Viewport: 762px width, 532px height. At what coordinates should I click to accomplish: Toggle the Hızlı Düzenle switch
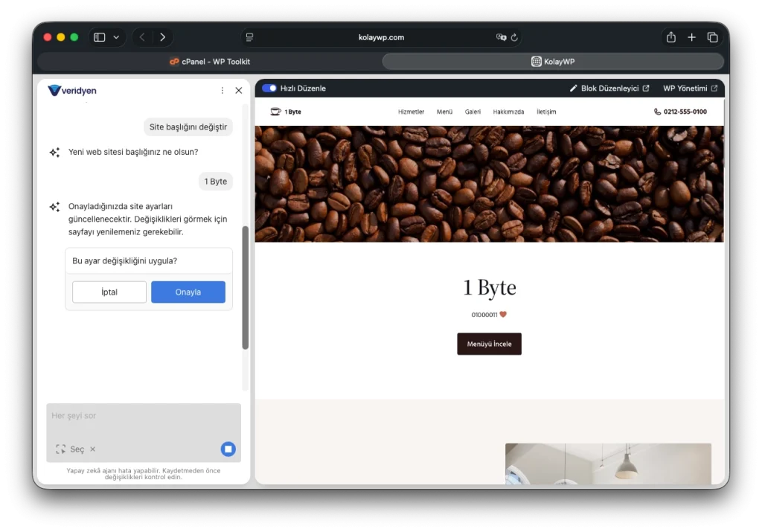pyautogui.click(x=269, y=88)
